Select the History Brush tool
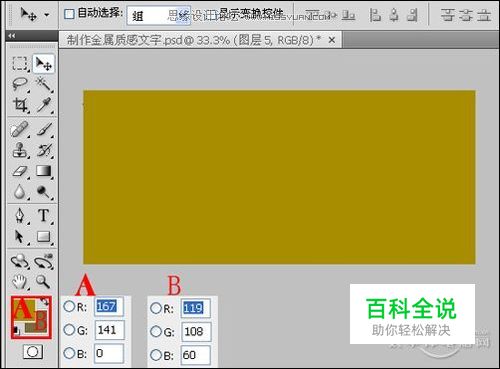This screenshot has height=369, width=500. pyautogui.click(x=44, y=150)
